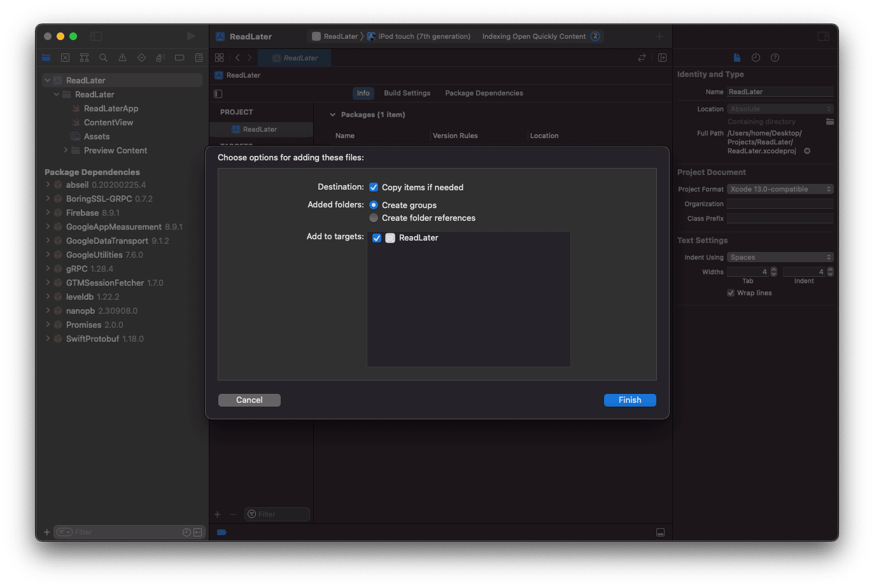Click the Cancel button

[x=250, y=400]
